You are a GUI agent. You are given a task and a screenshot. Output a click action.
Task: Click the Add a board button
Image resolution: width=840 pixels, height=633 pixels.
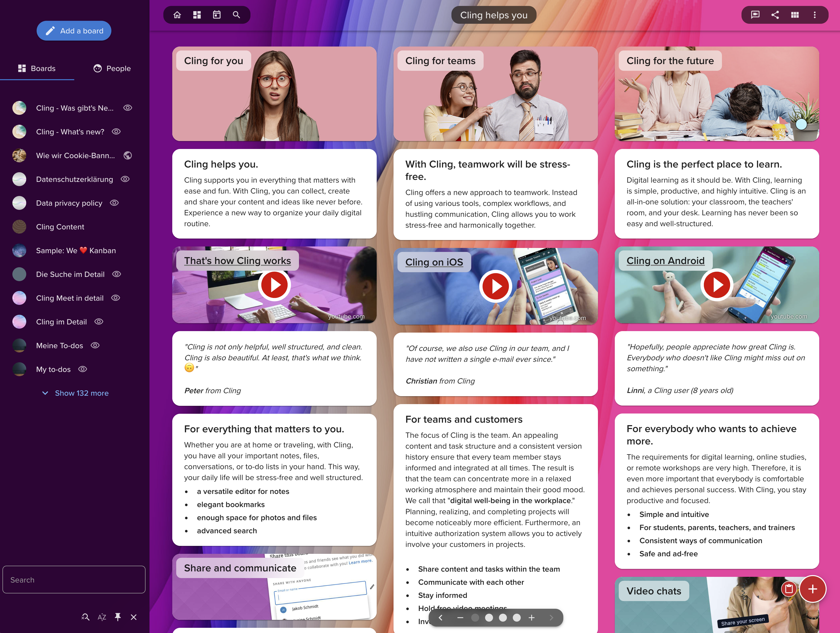point(74,31)
